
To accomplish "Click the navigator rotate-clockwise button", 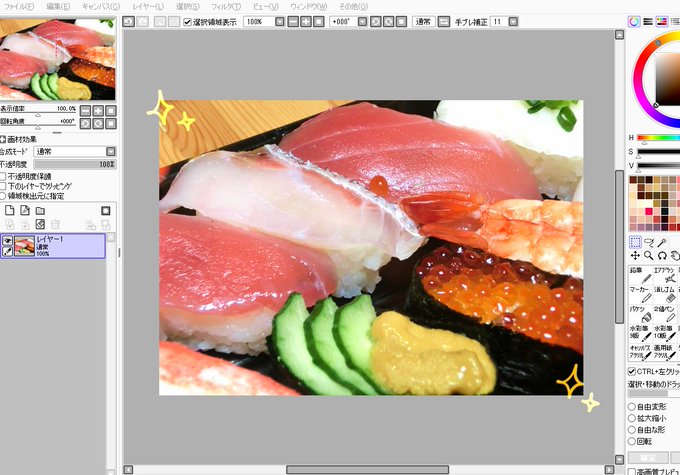I will coord(98,124).
